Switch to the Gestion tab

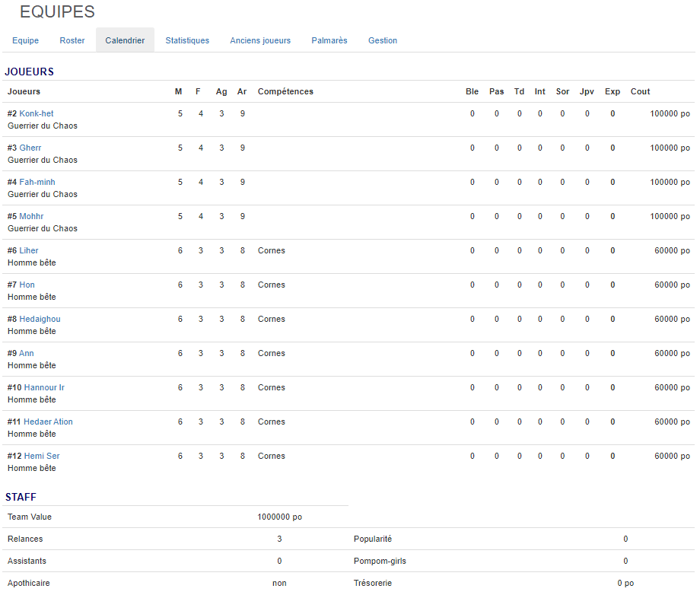coord(383,40)
